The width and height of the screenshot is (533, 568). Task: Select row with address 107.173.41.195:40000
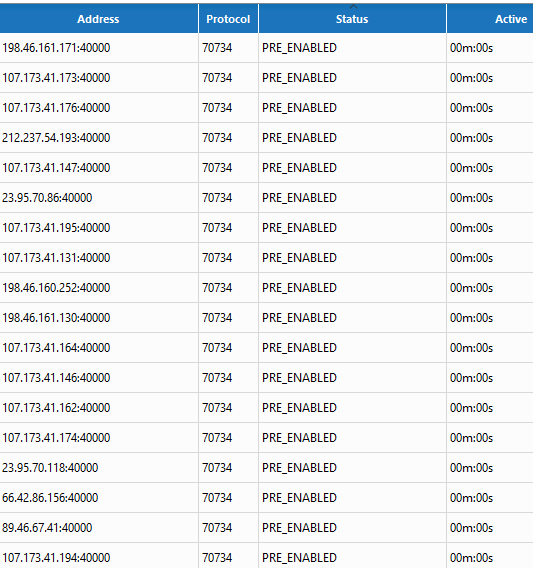266,228
